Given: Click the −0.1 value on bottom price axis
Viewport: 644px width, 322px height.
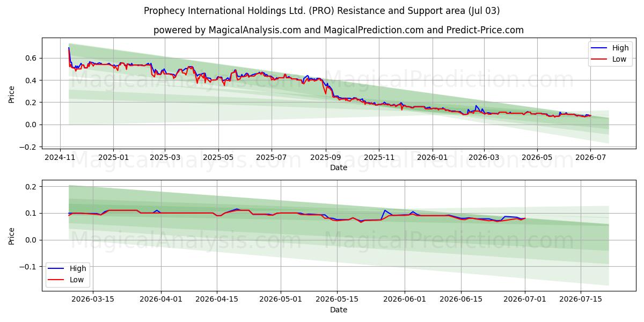Looking at the screenshot, I should click(x=29, y=267).
